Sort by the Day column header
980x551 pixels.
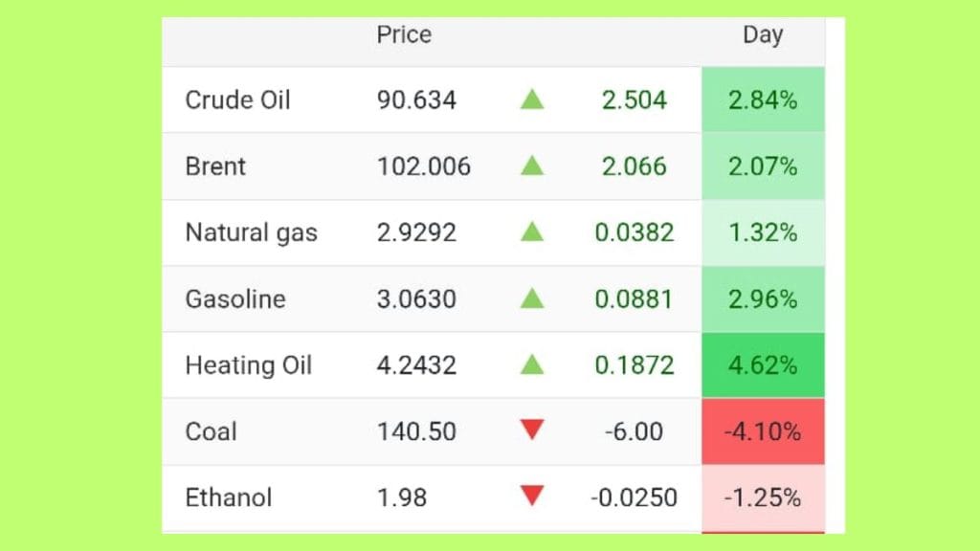(x=763, y=35)
